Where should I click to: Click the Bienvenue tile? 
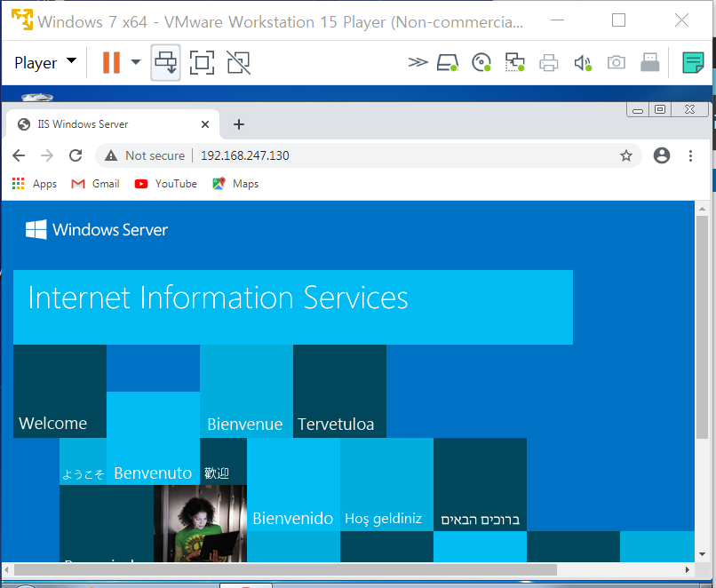[247, 391]
